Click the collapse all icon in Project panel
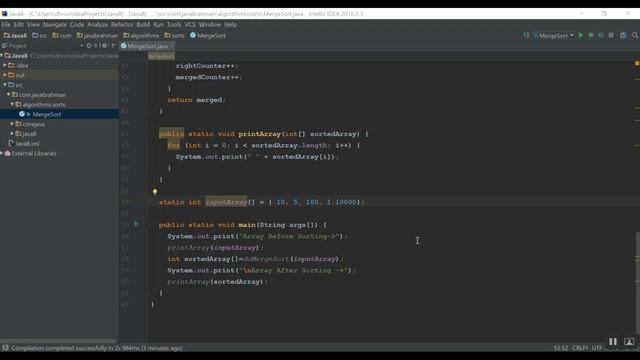This screenshot has height=360, width=640. (x=96, y=46)
